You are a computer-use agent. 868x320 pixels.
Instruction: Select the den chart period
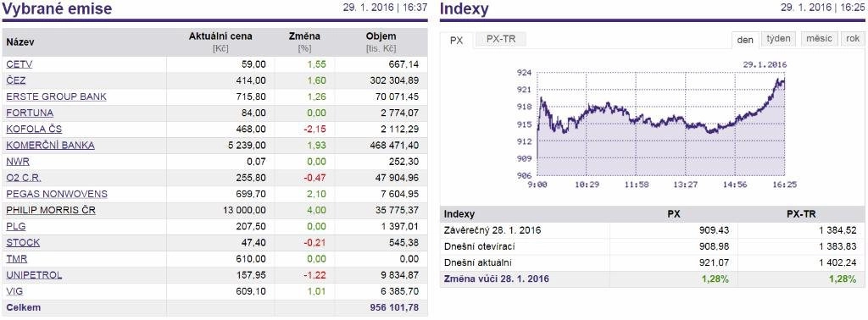coord(745,40)
